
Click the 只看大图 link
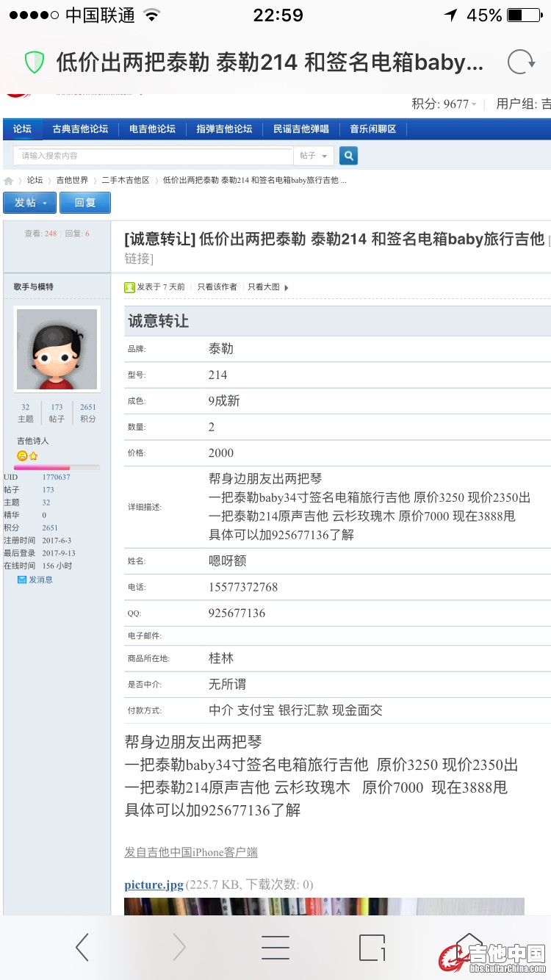point(264,287)
